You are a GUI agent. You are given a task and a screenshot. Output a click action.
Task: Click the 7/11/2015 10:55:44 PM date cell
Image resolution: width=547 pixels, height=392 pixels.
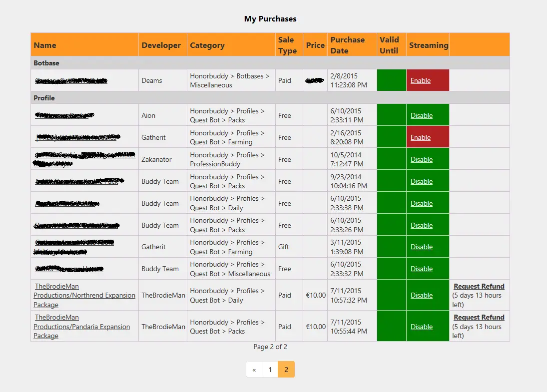pyautogui.click(x=352, y=327)
